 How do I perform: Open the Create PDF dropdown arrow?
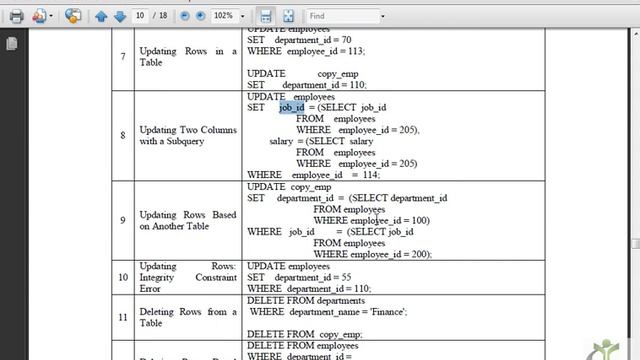[51, 16]
